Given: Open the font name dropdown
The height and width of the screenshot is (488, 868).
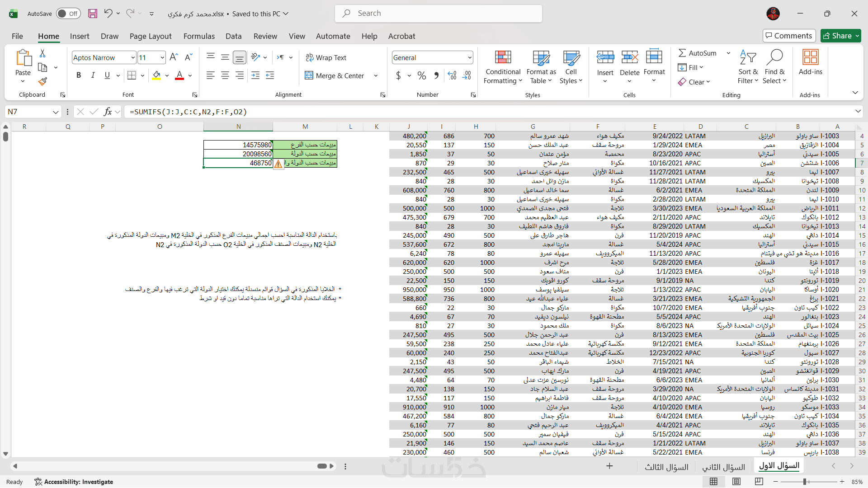Looking at the screenshot, I should point(133,57).
